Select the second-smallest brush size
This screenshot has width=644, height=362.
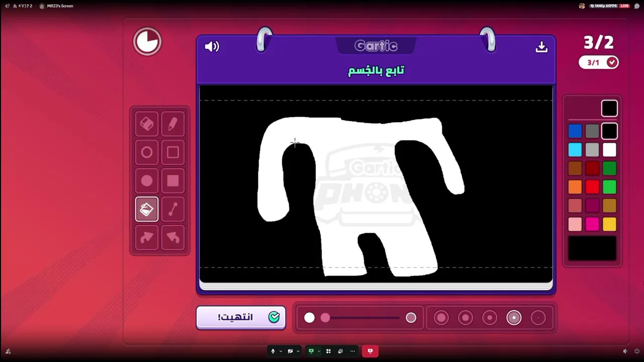(x=514, y=318)
